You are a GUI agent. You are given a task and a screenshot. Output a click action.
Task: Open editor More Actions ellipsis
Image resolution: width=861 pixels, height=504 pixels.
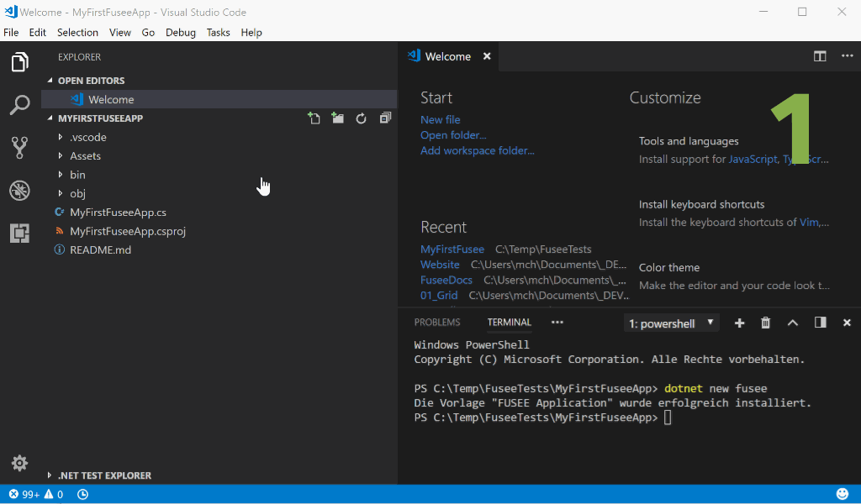[848, 56]
